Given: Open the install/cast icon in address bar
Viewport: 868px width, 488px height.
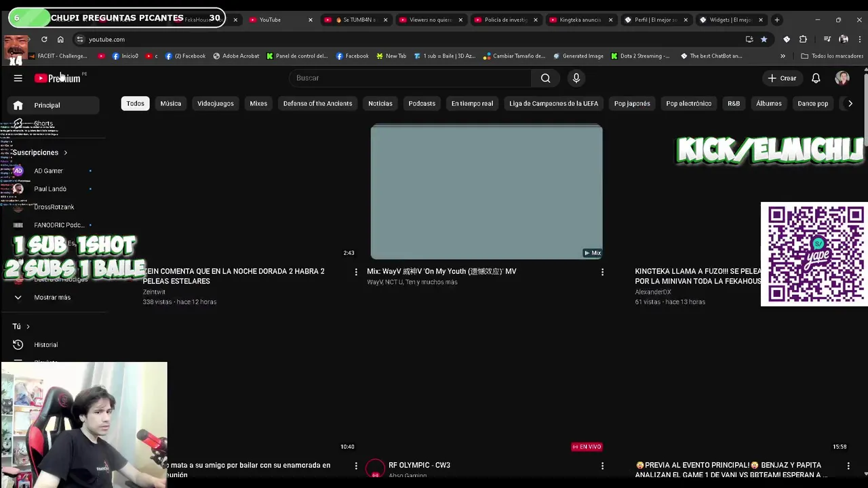Looking at the screenshot, I should point(749,39).
